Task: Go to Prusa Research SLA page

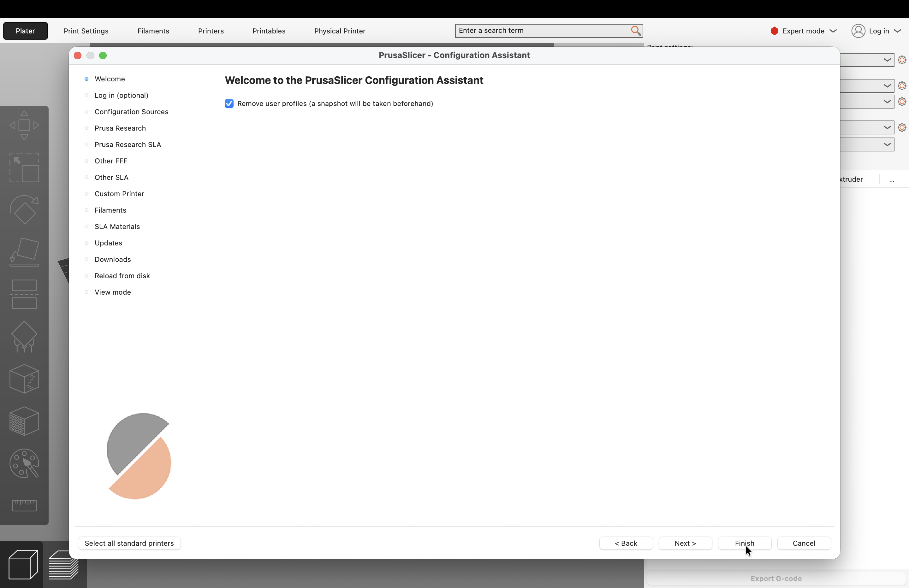Action: click(128, 145)
